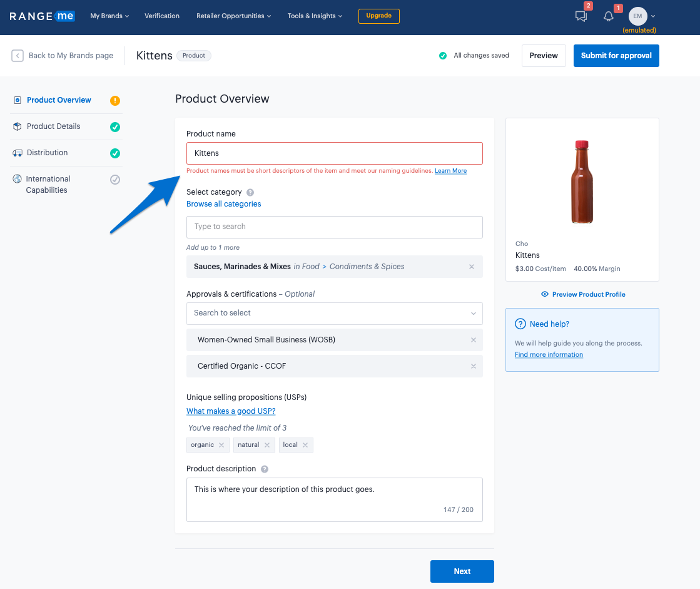Click the Select category help icon
Screen dimensions: 700x589
click(x=250, y=193)
